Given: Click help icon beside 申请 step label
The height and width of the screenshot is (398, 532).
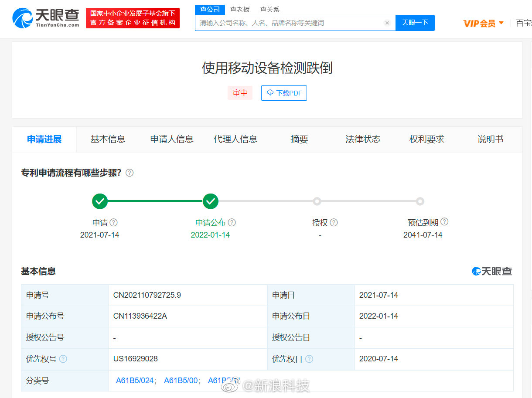Looking at the screenshot, I should point(114,222).
